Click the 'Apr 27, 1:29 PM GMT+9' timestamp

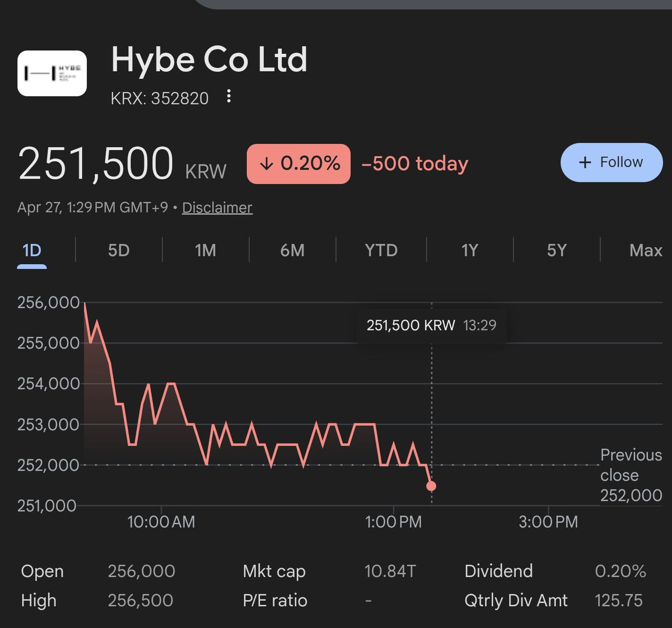(x=92, y=208)
